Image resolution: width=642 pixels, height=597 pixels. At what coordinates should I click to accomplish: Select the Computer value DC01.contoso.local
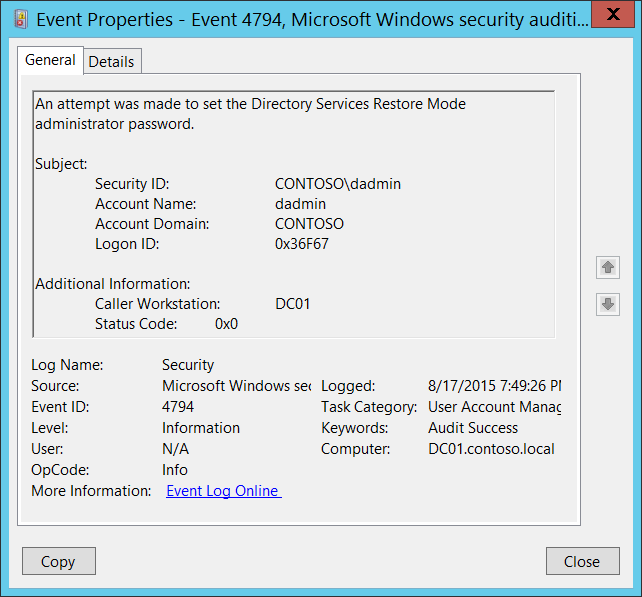pyautogui.click(x=491, y=449)
